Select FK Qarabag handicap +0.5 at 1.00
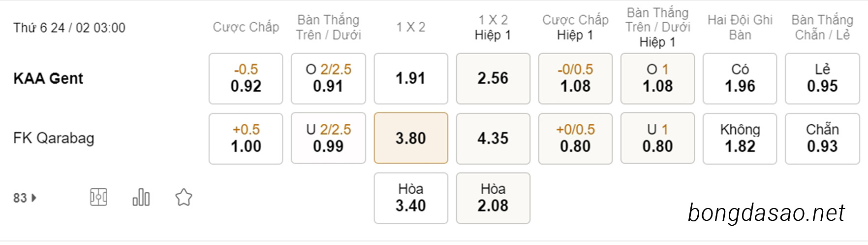This screenshot has height=245, width=868. coord(246,139)
